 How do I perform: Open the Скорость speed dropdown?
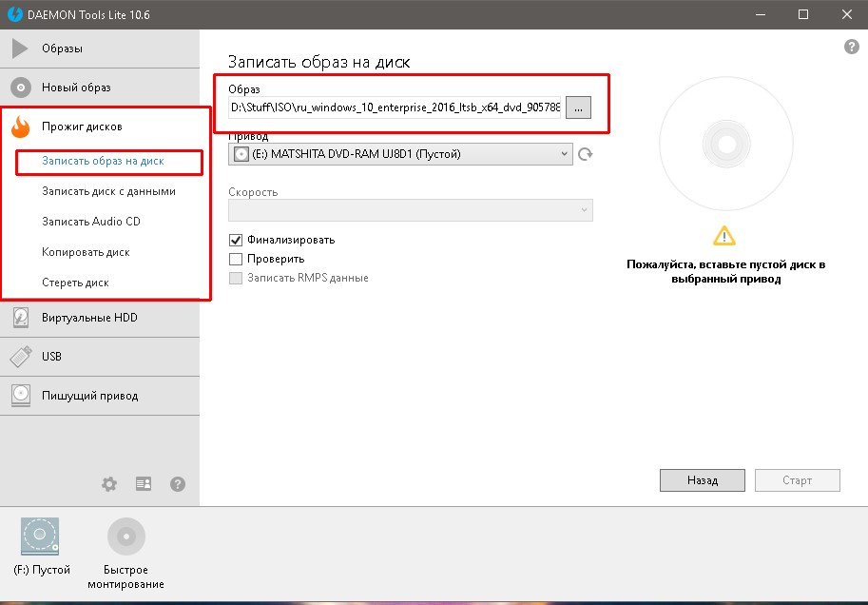410,210
